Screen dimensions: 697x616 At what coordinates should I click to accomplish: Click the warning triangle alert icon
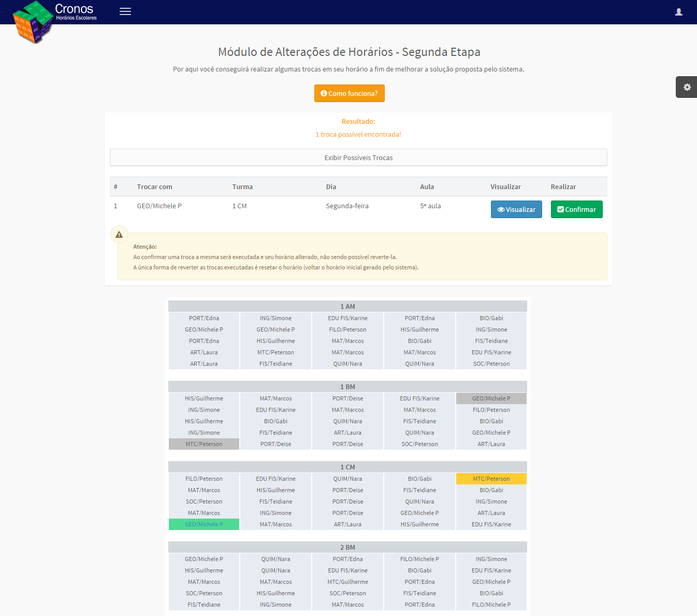click(119, 235)
